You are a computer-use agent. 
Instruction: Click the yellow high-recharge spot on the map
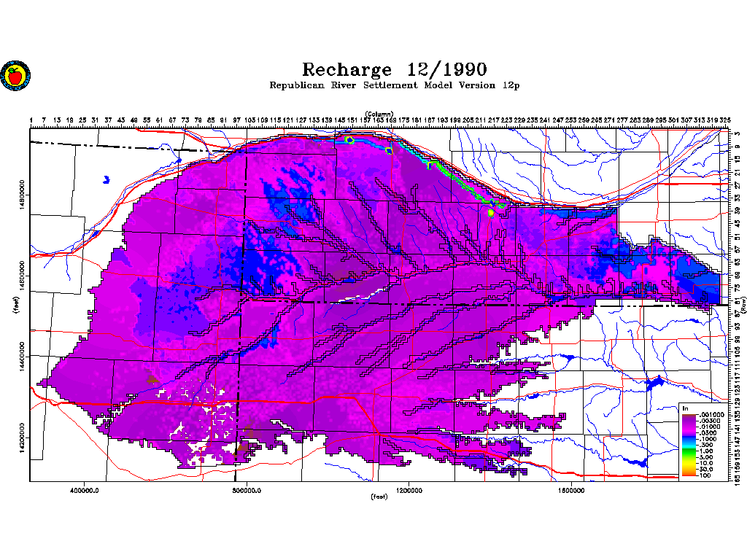click(491, 213)
